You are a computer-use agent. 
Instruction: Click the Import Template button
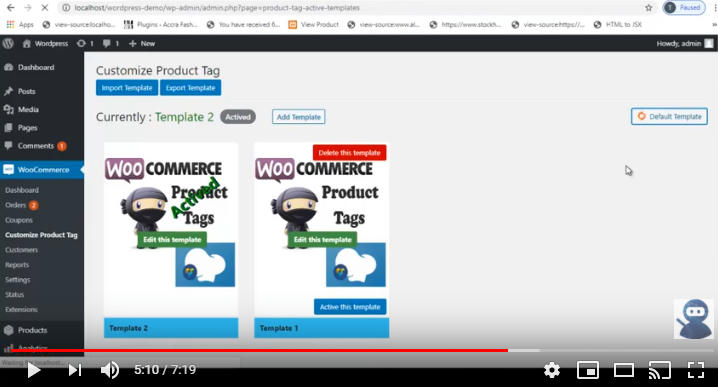pyautogui.click(x=127, y=87)
